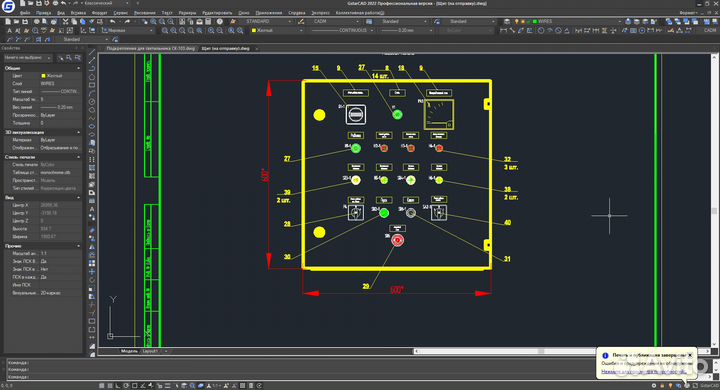
Task: Switch to the Layout1 tab
Action: 150,351
